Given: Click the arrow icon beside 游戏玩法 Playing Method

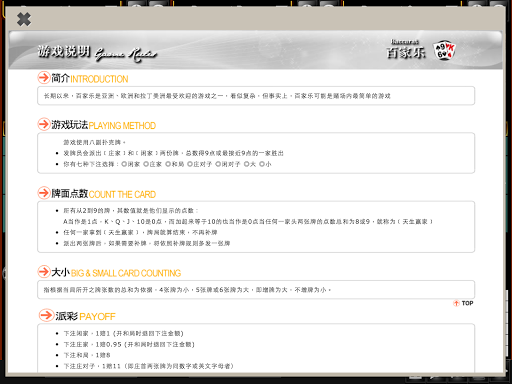Looking at the screenshot, I should (44, 124).
